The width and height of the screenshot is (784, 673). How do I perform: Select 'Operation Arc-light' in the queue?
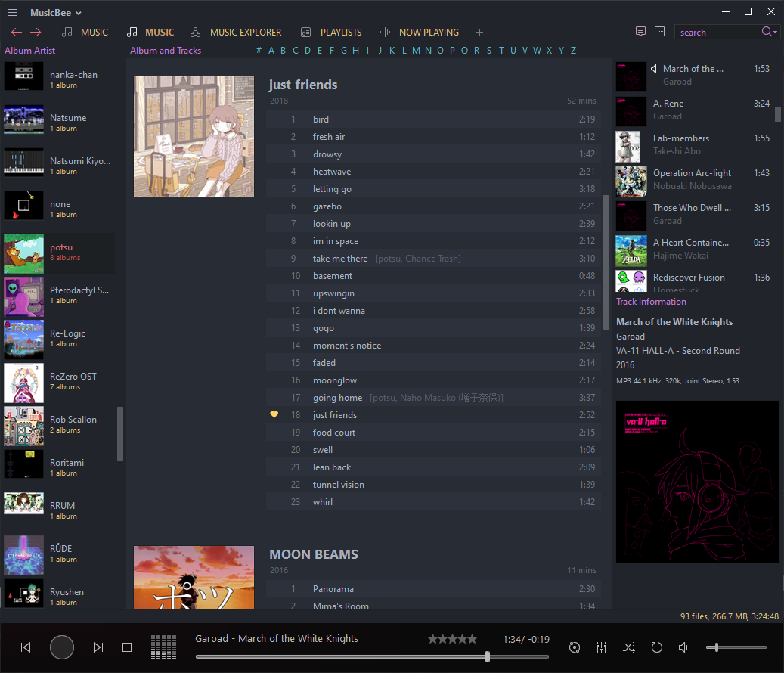pyautogui.click(x=694, y=180)
